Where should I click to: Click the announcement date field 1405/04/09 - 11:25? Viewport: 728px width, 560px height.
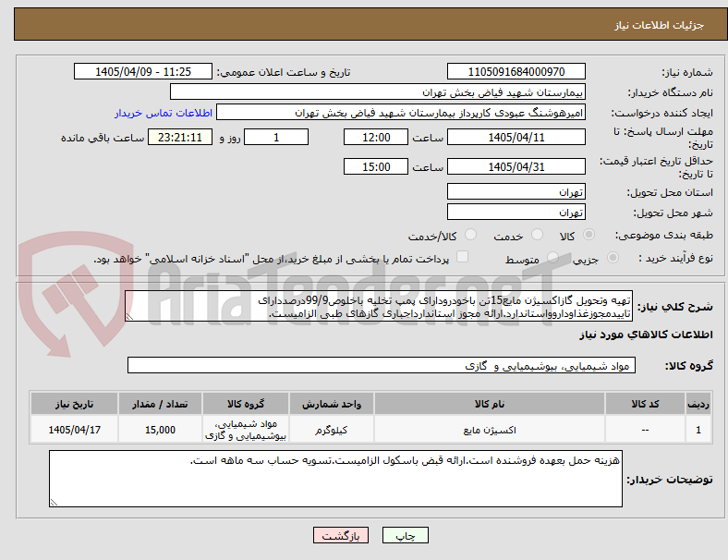143,71
